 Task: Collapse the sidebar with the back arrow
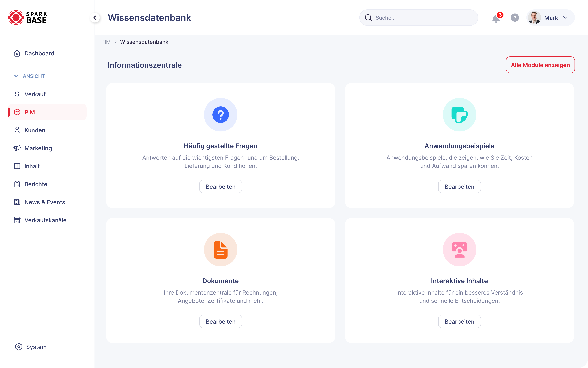95,17
